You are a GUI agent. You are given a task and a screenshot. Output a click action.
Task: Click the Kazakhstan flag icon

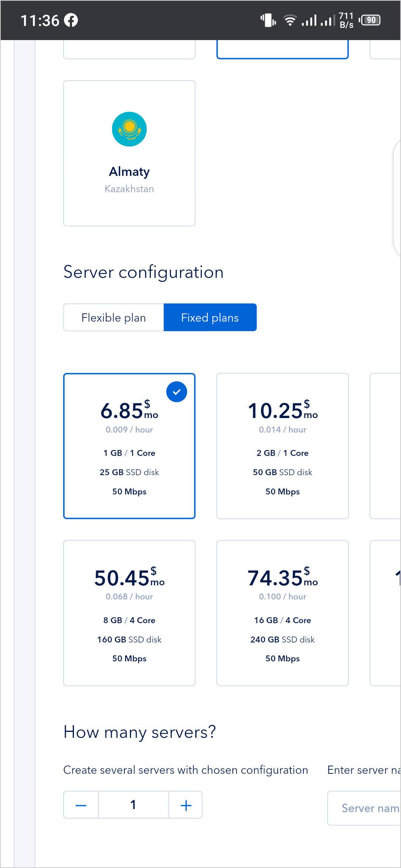pos(129,129)
